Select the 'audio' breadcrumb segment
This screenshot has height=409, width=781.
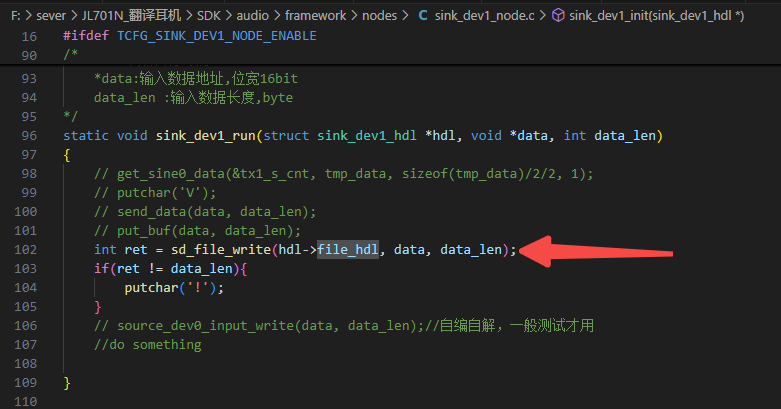coord(252,16)
